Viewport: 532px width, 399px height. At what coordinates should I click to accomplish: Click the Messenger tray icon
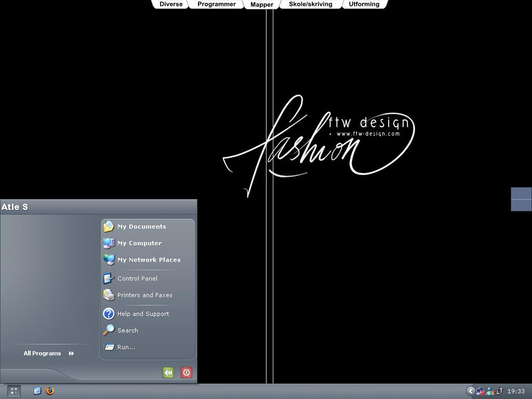(490, 391)
